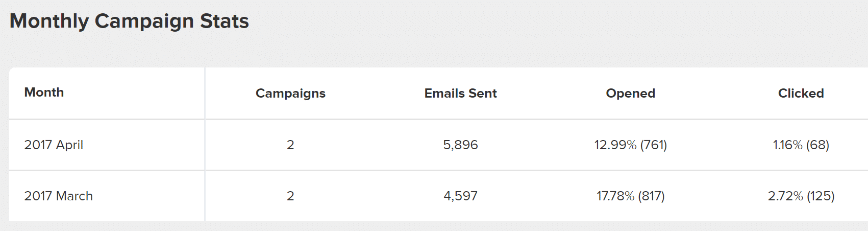
Task: Select the Clicked column header
Action: [x=801, y=94]
